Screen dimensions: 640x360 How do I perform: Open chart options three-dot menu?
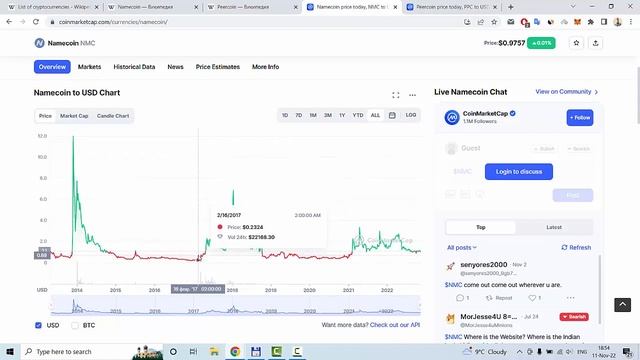tap(412, 95)
